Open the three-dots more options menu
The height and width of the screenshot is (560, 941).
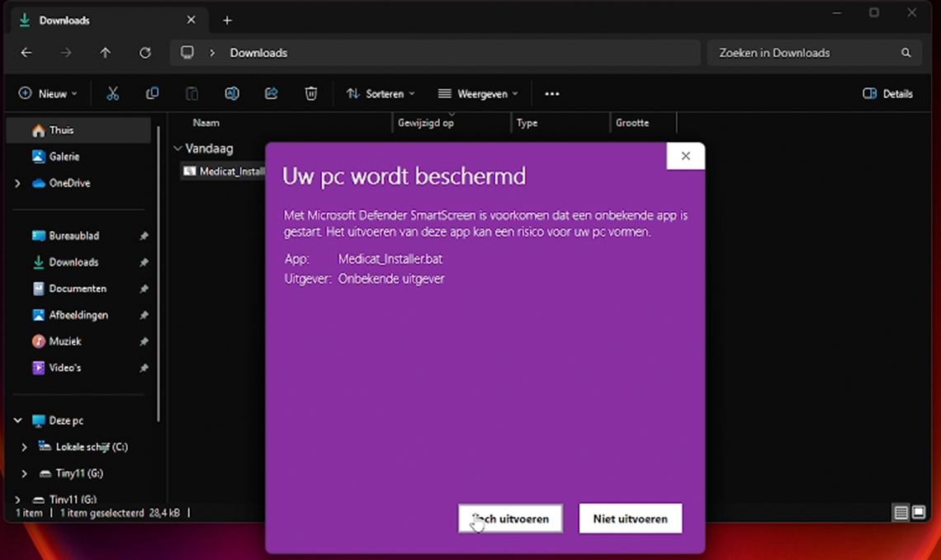(552, 93)
